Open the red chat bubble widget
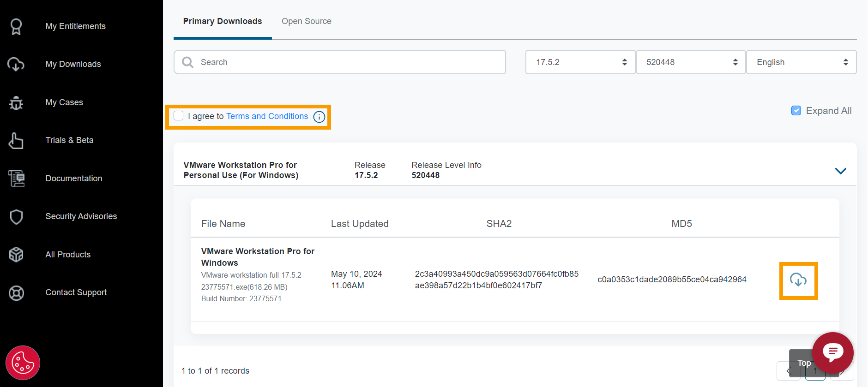This screenshot has width=868, height=387. (833, 353)
